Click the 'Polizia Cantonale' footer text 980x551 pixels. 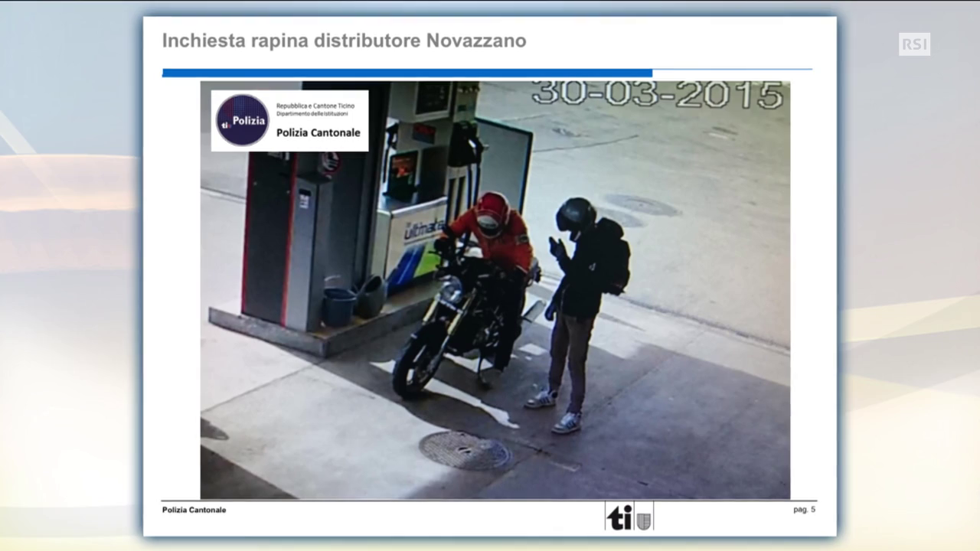pos(194,510)
